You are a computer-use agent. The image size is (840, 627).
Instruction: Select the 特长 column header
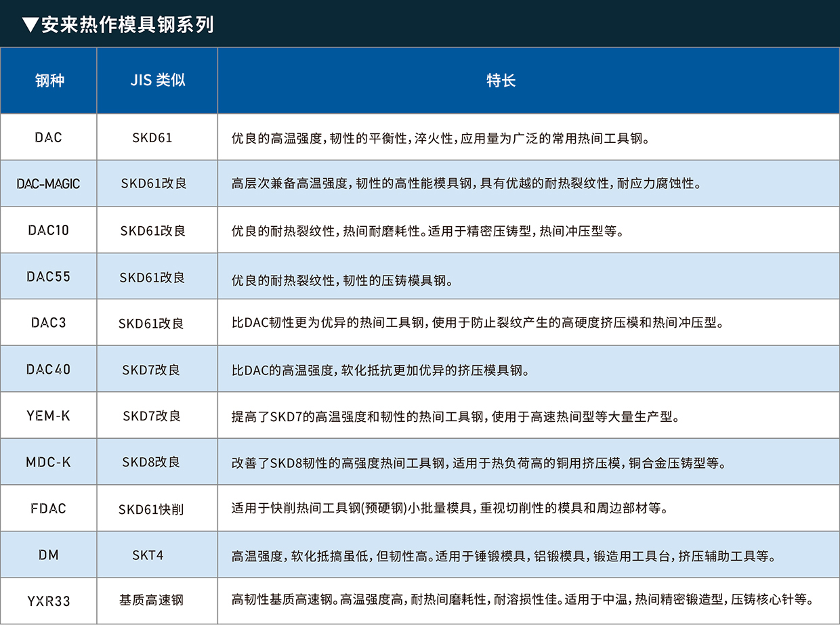[528, 80]
